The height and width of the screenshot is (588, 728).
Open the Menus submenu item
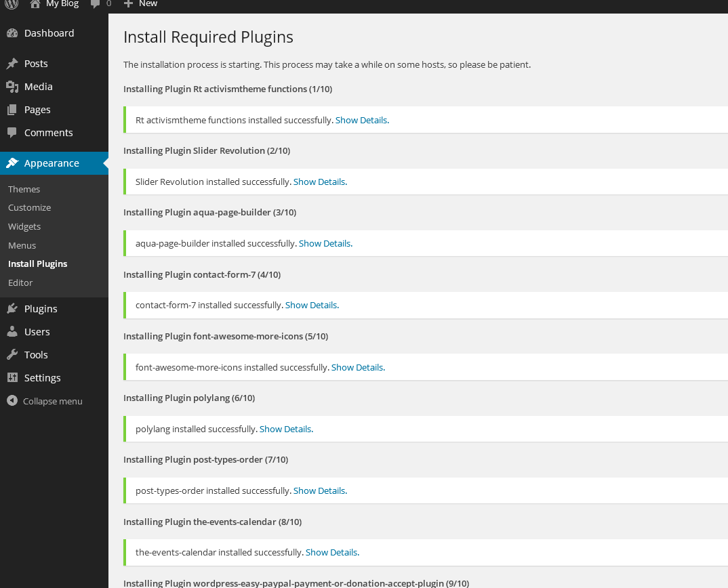tap(22, 246)
